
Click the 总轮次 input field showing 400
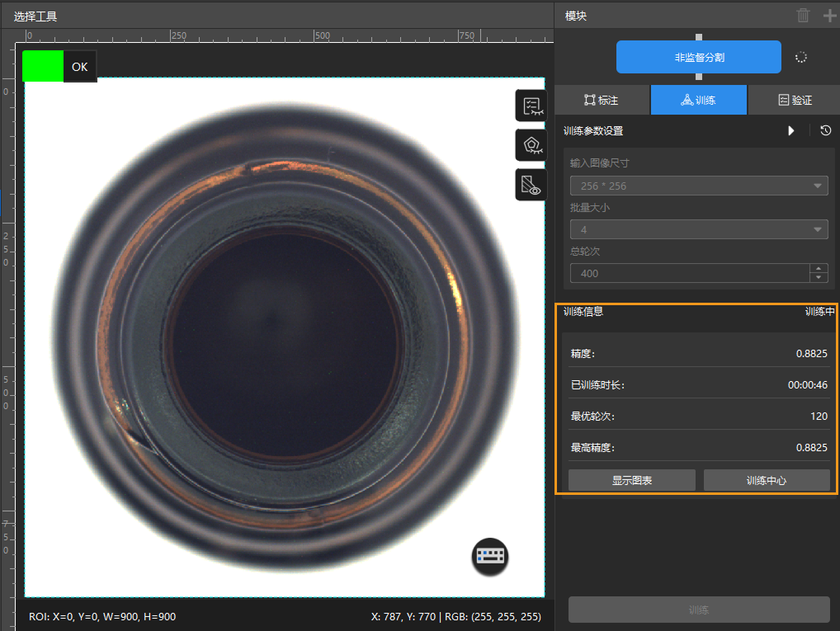(x=690, y=273)
